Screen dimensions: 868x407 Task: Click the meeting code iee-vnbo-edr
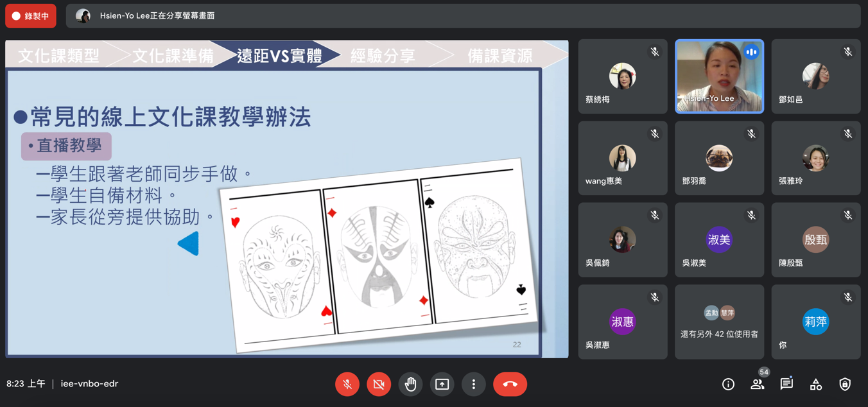[x=90, y=383]
